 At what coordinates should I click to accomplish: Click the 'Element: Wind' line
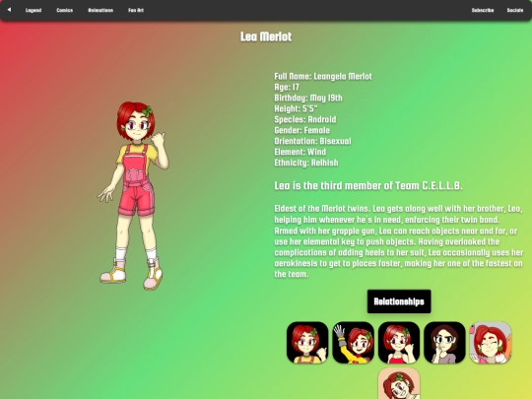click(300, 152)
